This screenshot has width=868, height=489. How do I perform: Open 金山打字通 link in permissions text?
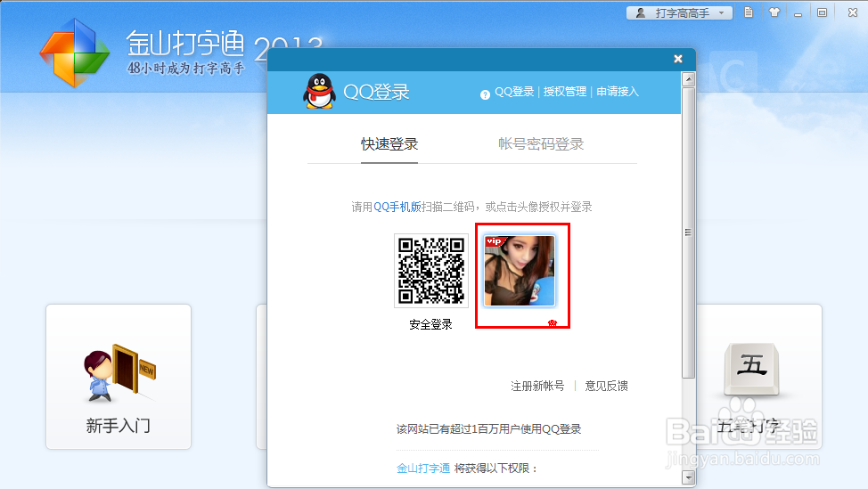(423, 469)
